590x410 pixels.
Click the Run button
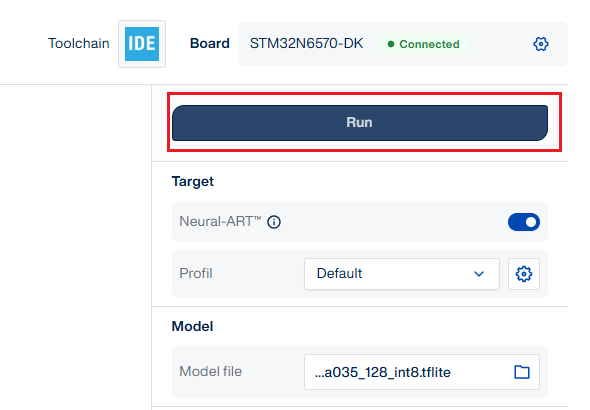(360, 123)
